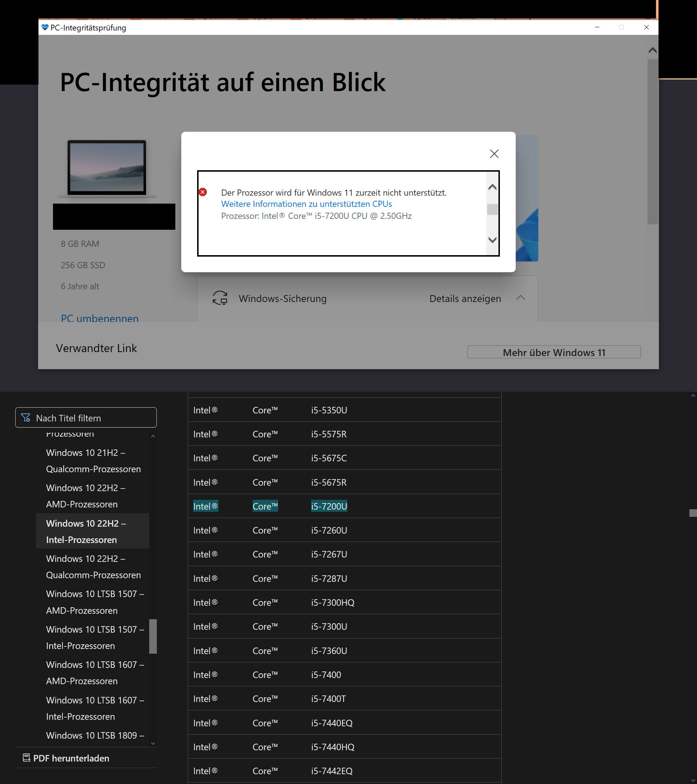
Task: Collapse the Windows-Sicherung section chevron
Action: pyautogui.click(x=520, y=298)
